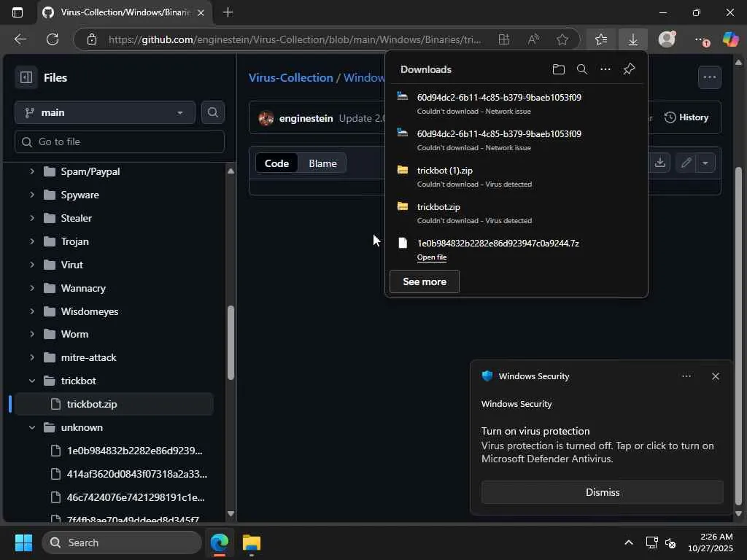Refresh the page
747x560 pixels.
click(53, 39)
